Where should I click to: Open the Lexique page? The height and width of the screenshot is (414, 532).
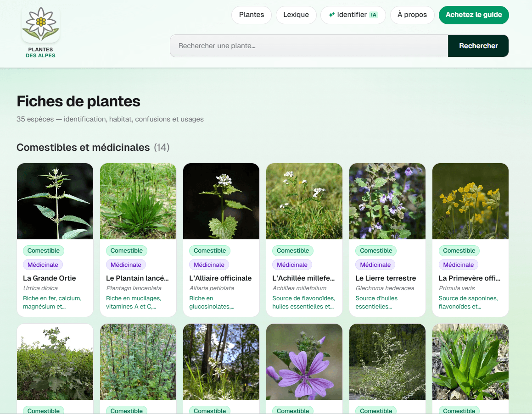pos(296,15)
